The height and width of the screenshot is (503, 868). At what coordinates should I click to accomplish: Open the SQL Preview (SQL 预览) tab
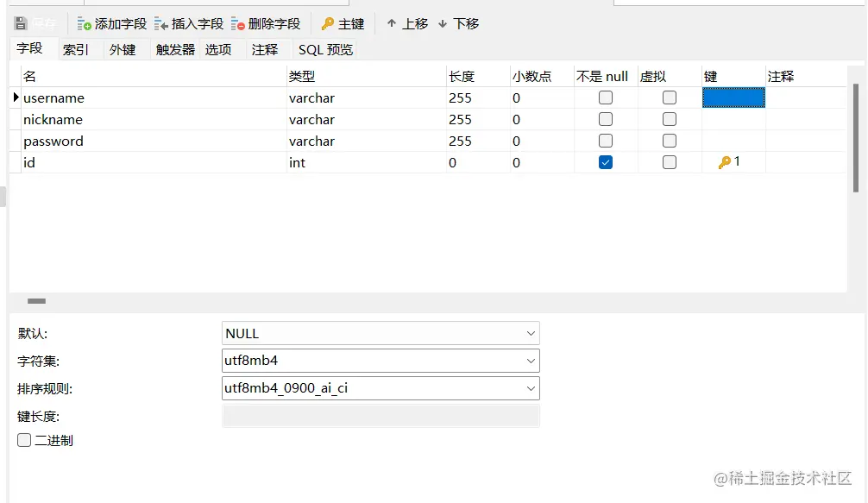325,50
